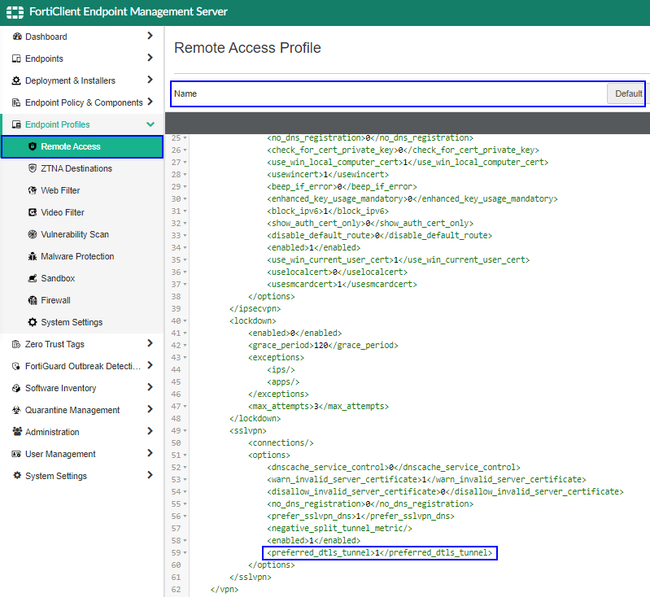This screenshot has height=597, width=650.
Task: Expand the Dashboard menu chevron
Action: pos(150,37)
